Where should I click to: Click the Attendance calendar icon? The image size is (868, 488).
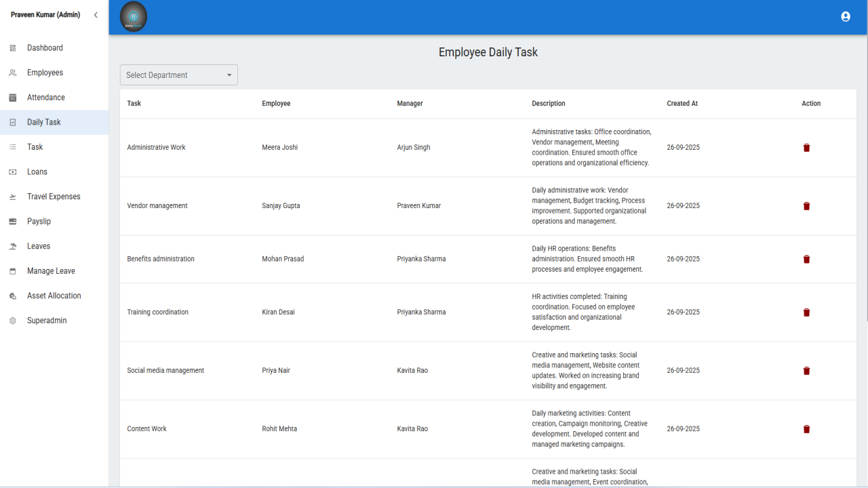point(13,98)
